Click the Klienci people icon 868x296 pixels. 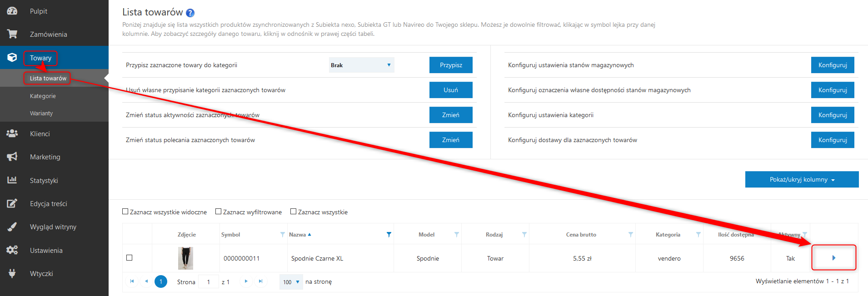(x=12, y=133)
